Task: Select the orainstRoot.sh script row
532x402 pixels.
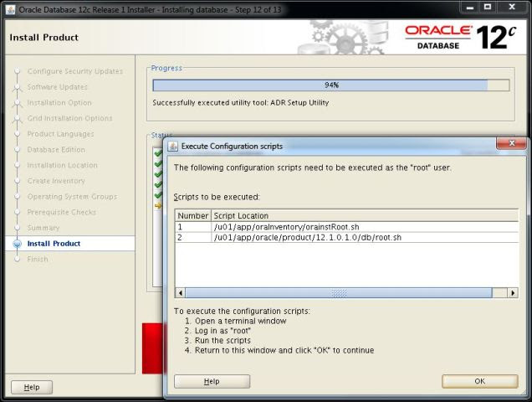Action: click(347, 227)
